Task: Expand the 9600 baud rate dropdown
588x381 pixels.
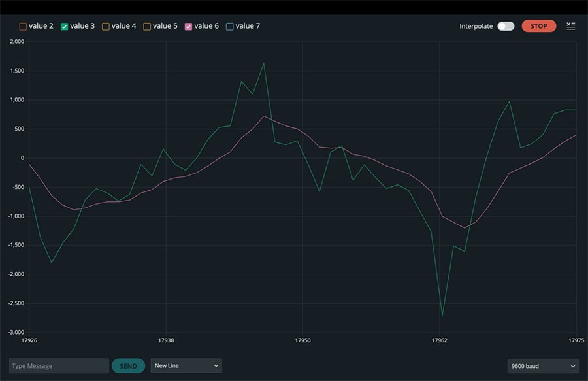Action: coord(542,366)
